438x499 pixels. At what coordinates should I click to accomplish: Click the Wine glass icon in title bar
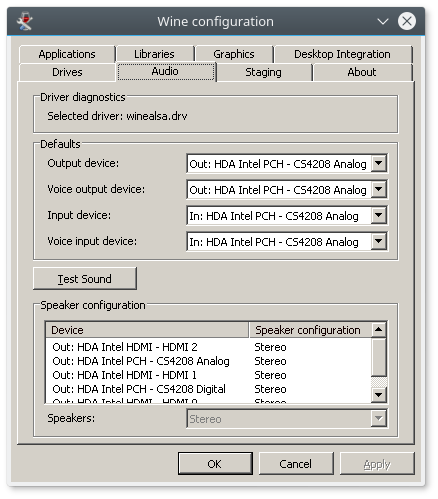25,21
